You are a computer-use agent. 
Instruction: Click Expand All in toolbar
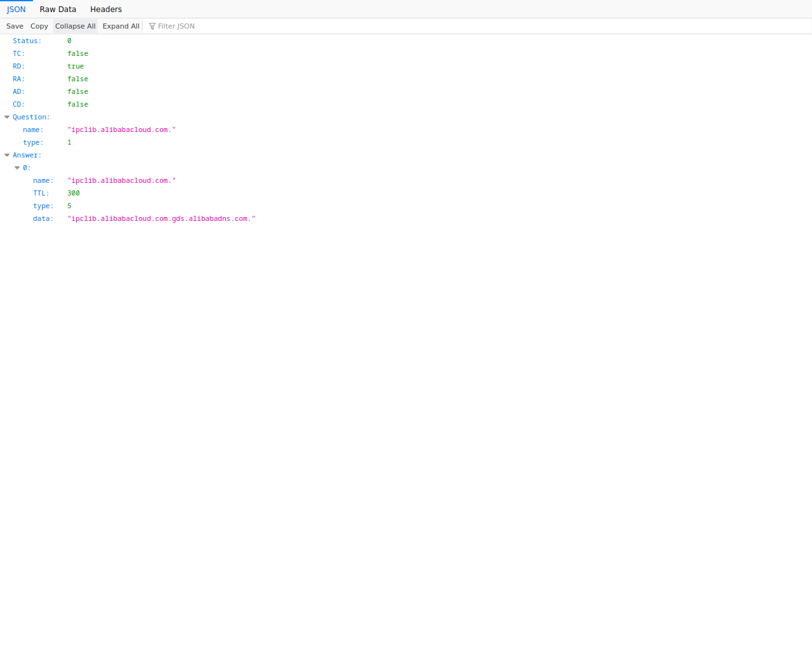121,26
